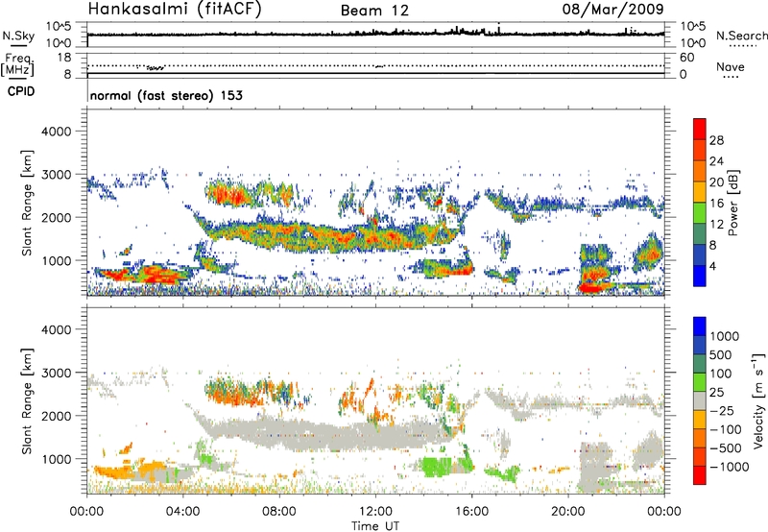768x532 pixels.
Task: Click the "Slant Range [km]" label of power panel
Action: point(28,203)
